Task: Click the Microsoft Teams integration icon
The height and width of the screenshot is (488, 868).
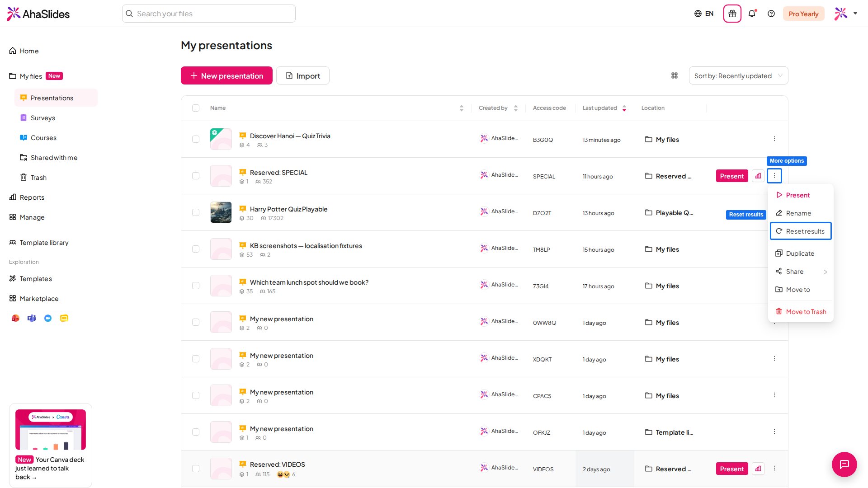Action: point(32,318)
